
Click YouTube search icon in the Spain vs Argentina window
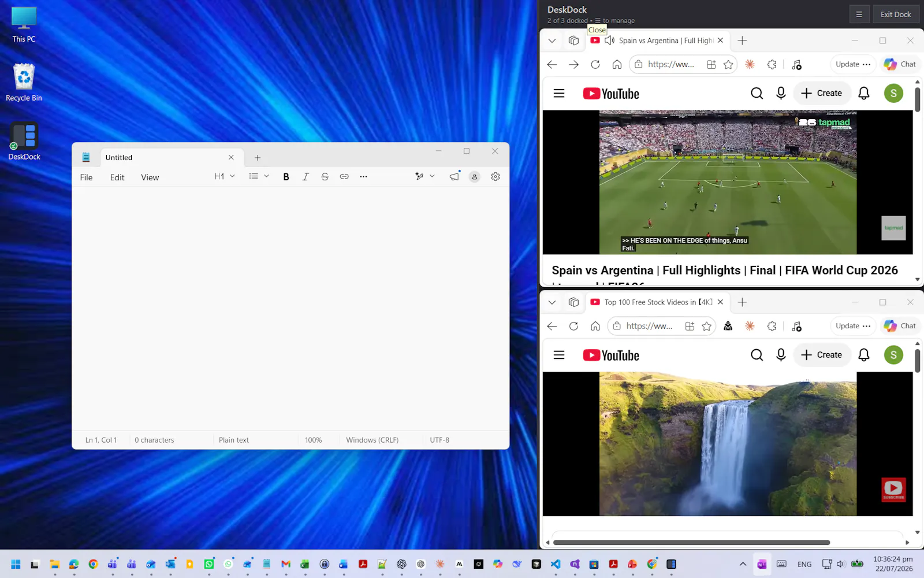pyautogui.click(x=757, y=93)
